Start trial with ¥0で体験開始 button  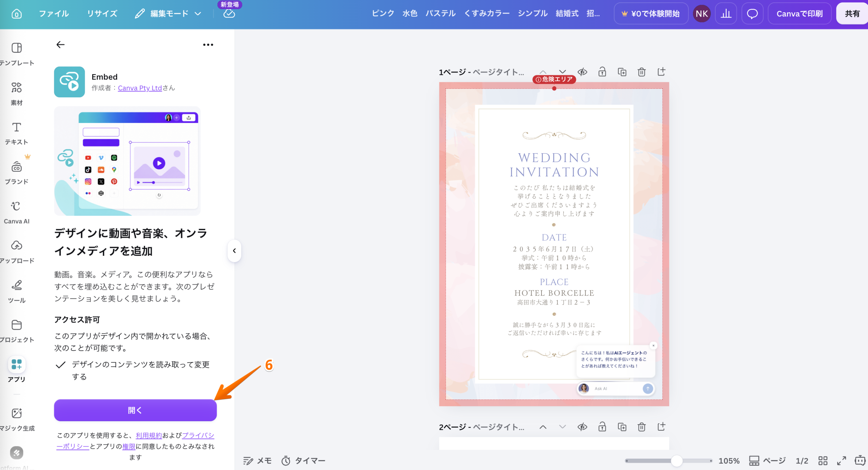tap(651, 14)
